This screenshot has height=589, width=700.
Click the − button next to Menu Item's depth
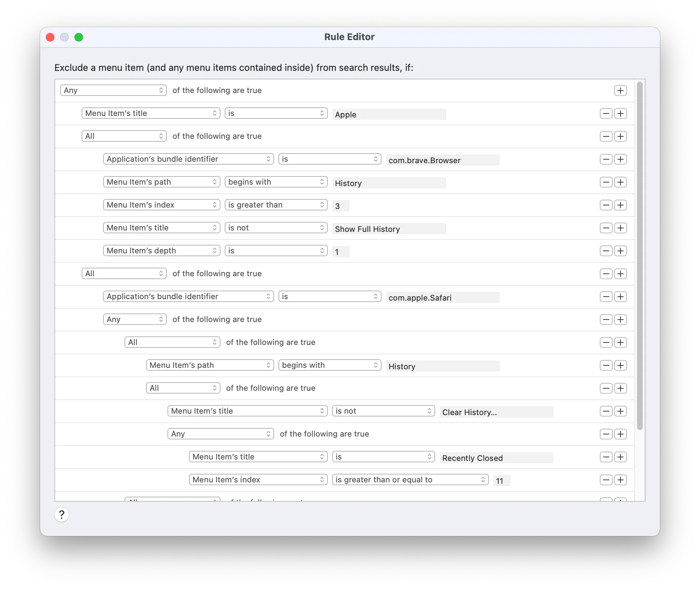606,251
